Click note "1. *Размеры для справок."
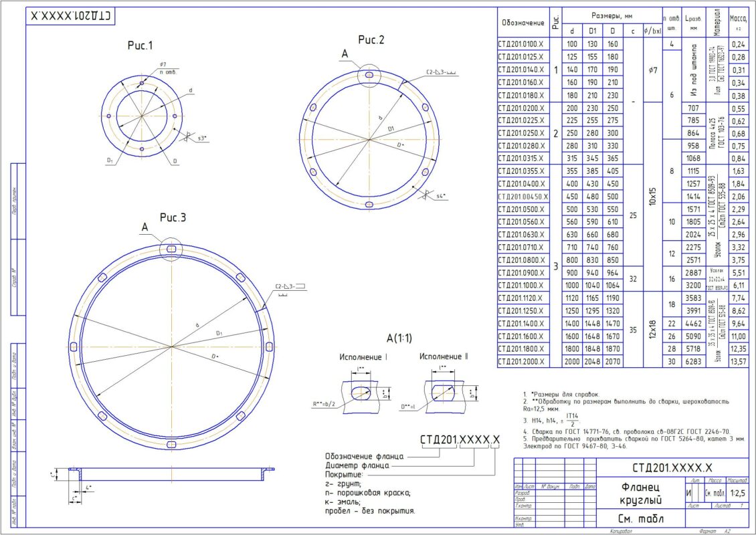 pos(562,395)
